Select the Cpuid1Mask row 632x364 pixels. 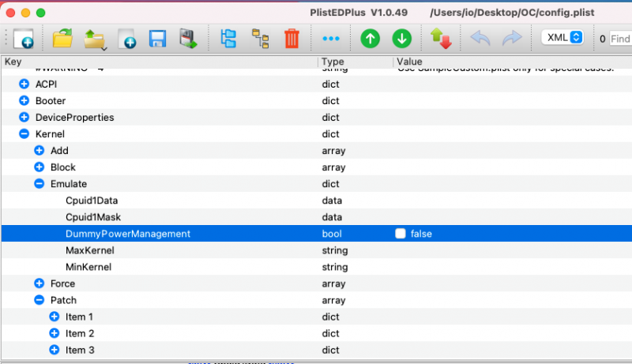317,217
